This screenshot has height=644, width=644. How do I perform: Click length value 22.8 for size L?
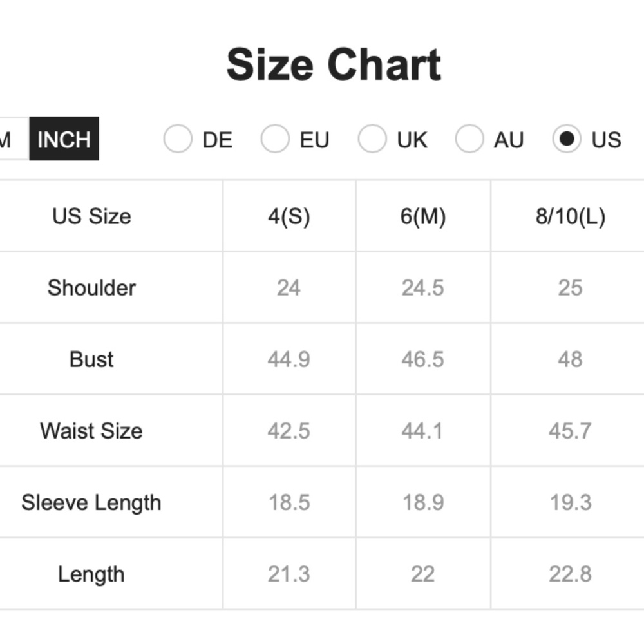click(x=571, y=574)
